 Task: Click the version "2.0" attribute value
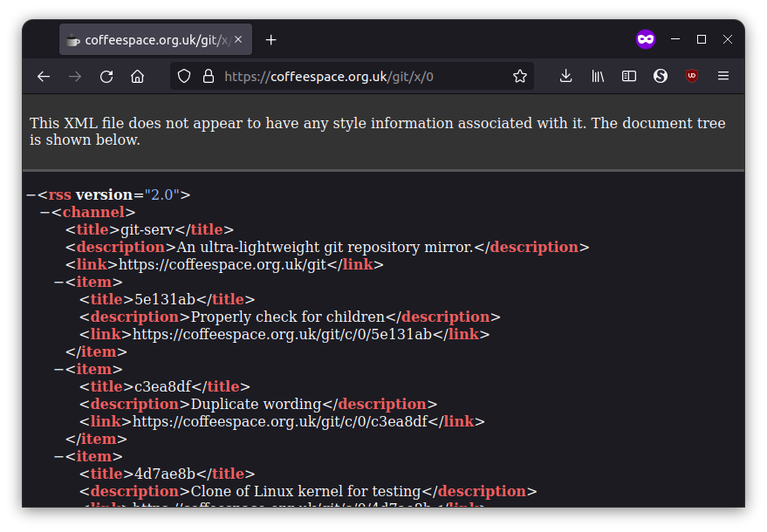click(x=161, y=194)
